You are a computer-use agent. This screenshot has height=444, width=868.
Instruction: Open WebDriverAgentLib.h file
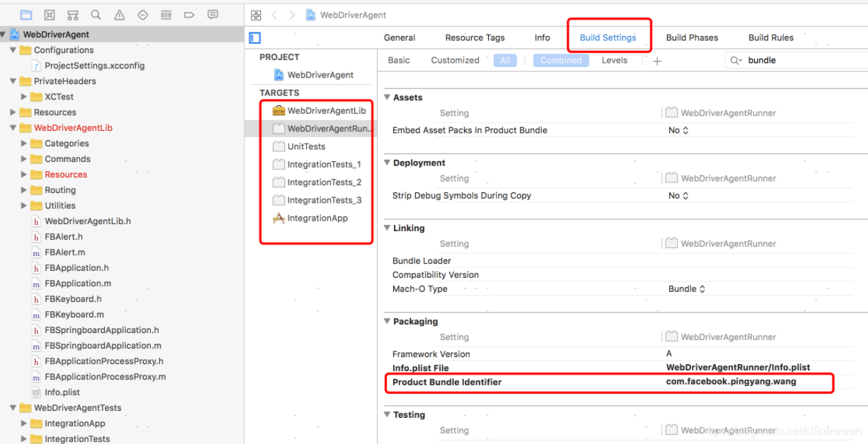tap(81, 221)
